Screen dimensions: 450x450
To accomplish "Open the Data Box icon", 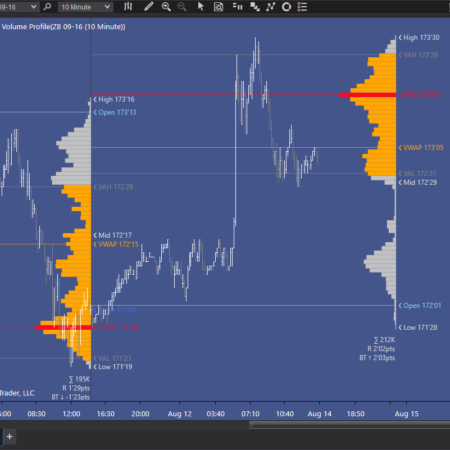I will 218,7.
